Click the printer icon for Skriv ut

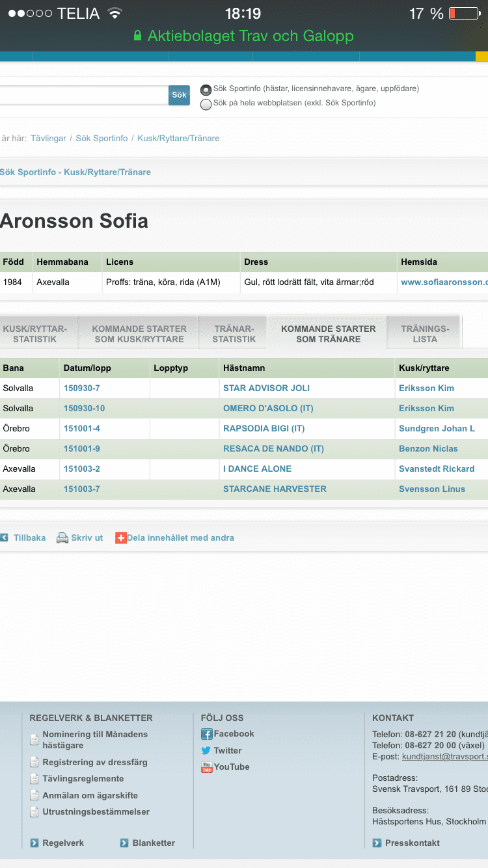[x=62, y=538]
